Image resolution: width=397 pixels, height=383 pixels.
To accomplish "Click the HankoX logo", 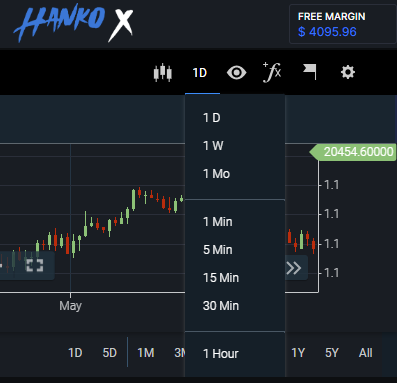I will click(73, 23).
